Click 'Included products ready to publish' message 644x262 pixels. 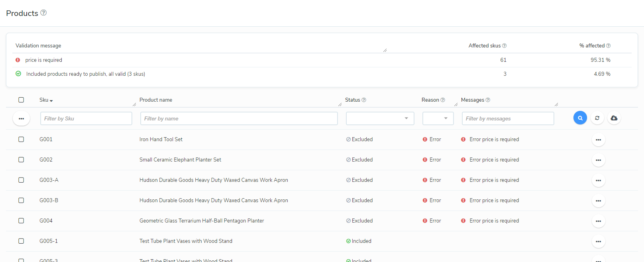tap(85, 74)
